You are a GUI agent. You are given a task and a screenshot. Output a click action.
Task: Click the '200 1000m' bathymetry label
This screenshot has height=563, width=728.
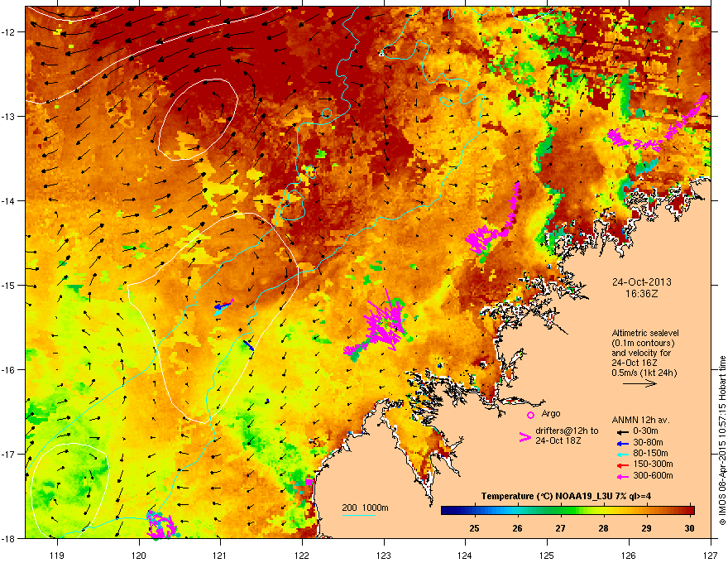366,508
